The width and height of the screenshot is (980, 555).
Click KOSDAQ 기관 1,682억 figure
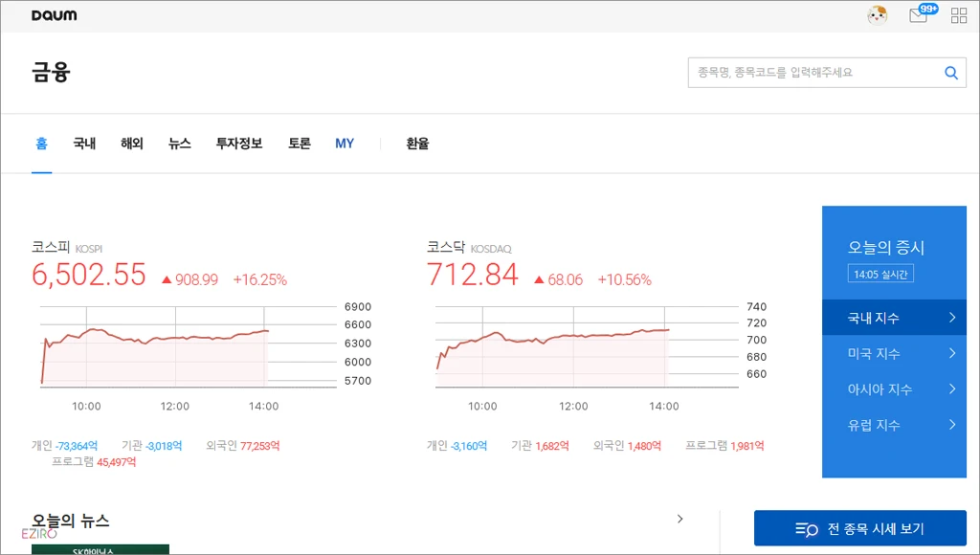540,446
